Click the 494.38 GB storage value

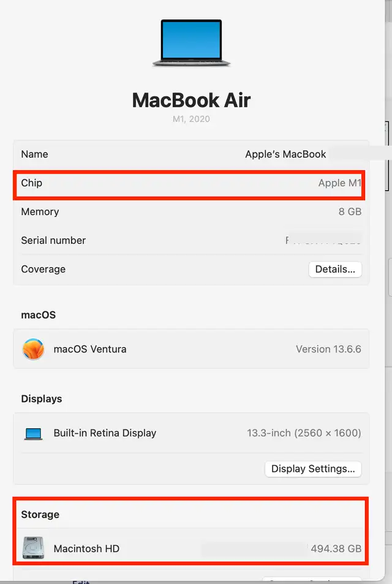point(336,548)
